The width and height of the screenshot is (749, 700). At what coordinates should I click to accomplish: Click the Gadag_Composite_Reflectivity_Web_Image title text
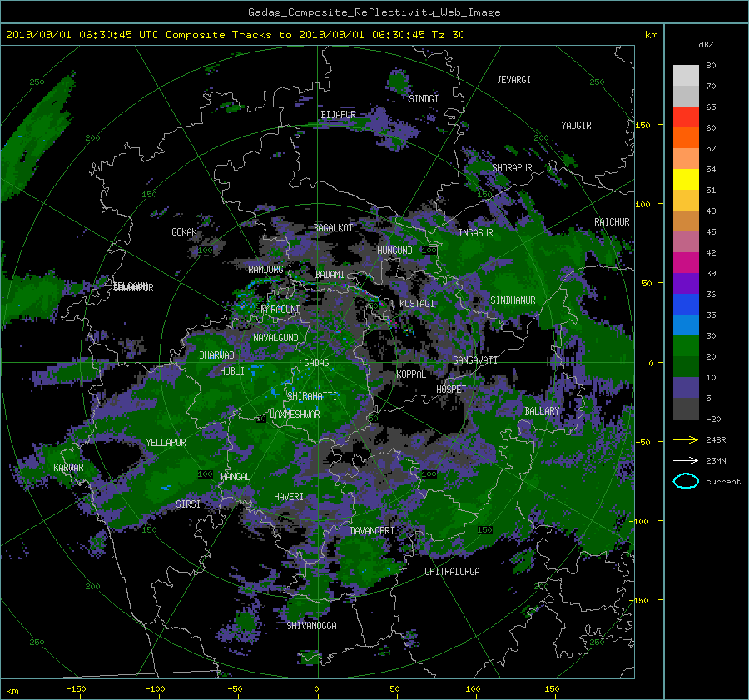[x=374, y=12]
